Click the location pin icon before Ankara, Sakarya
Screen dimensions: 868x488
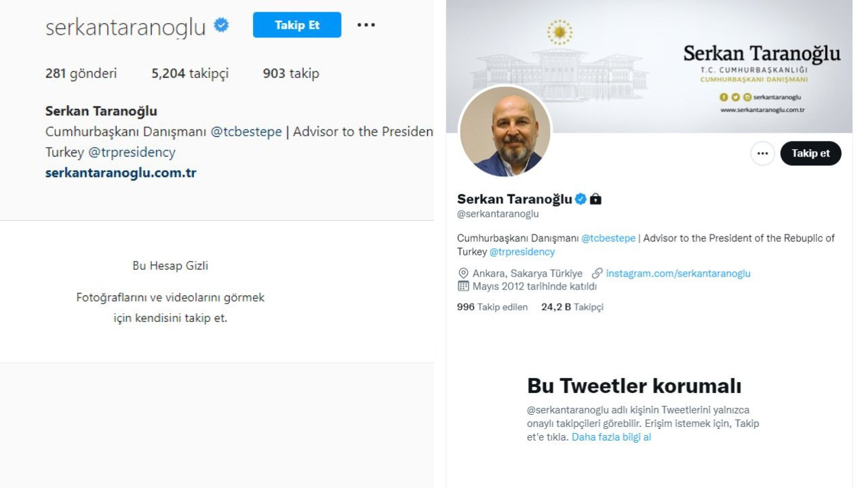(x=463, y=272)
